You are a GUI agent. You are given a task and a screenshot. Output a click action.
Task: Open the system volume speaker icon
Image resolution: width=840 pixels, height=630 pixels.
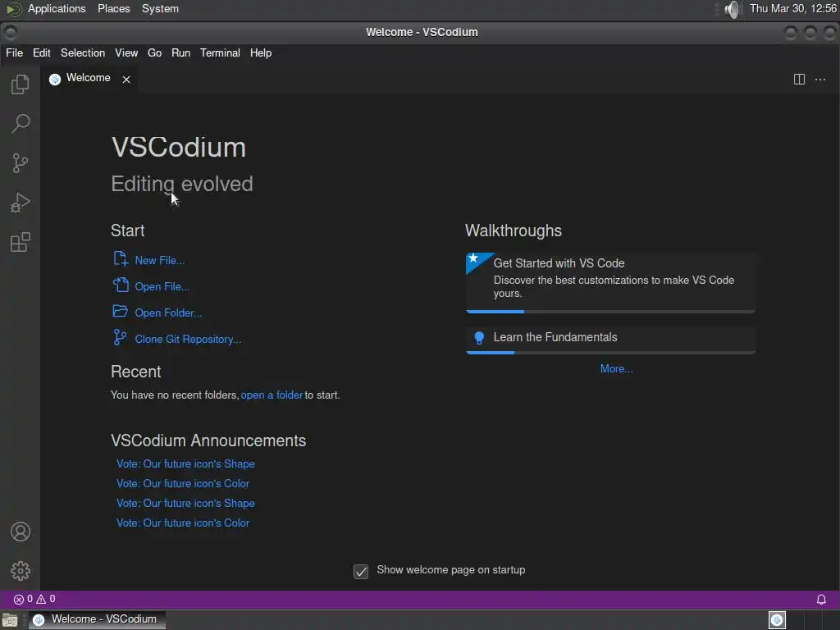coord(732,9)
